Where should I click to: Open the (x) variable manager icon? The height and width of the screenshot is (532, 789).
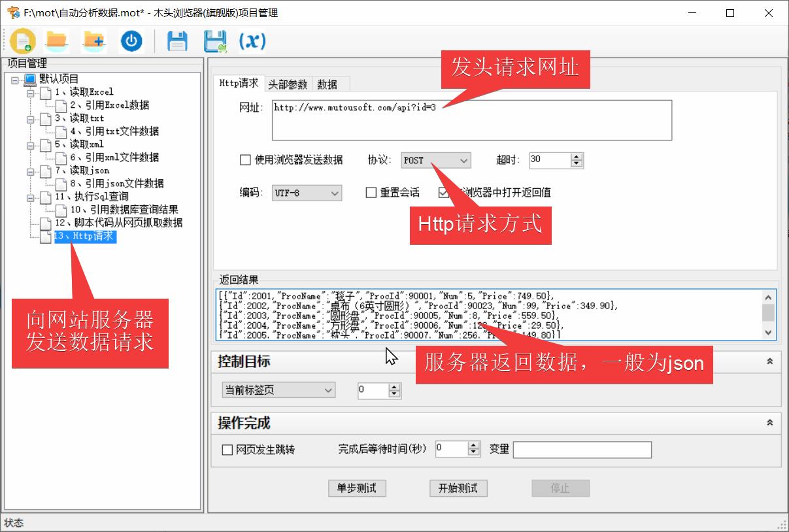[252, 41]
